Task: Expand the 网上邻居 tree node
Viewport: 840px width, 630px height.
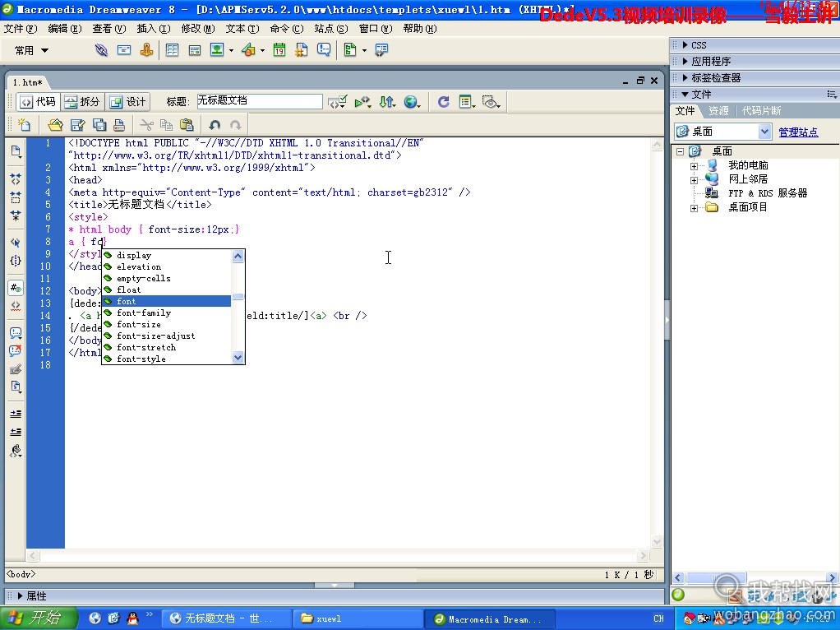Action: pyautogui.click(x=694, y=179)
